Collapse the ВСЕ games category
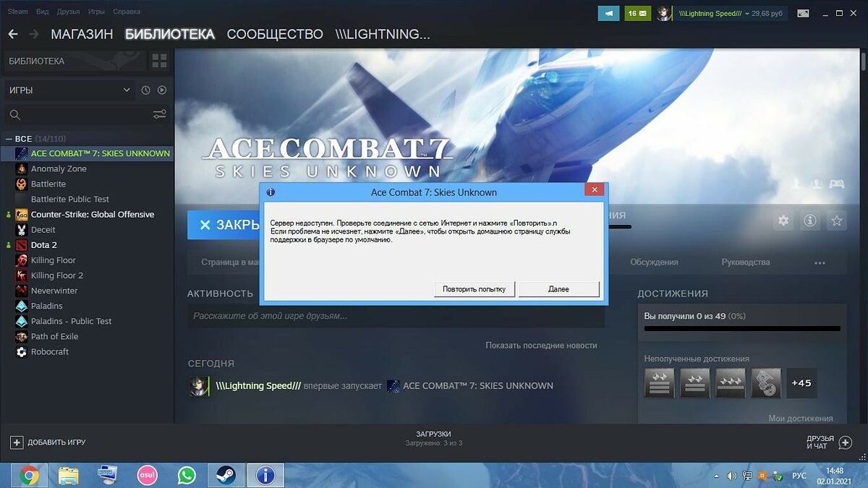The height and width of the screenshot is (488, 868). pyautogui.click(x=9, y=138)
